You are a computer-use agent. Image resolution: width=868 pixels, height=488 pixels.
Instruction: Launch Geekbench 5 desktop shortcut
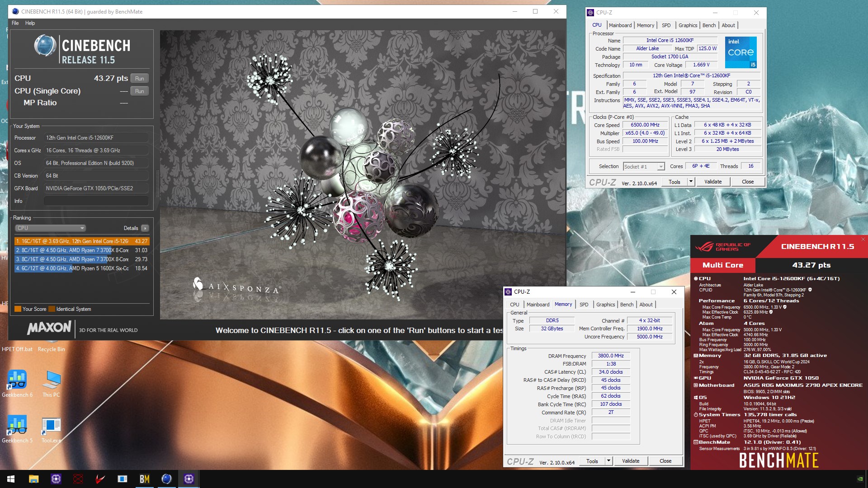(17, 429)
